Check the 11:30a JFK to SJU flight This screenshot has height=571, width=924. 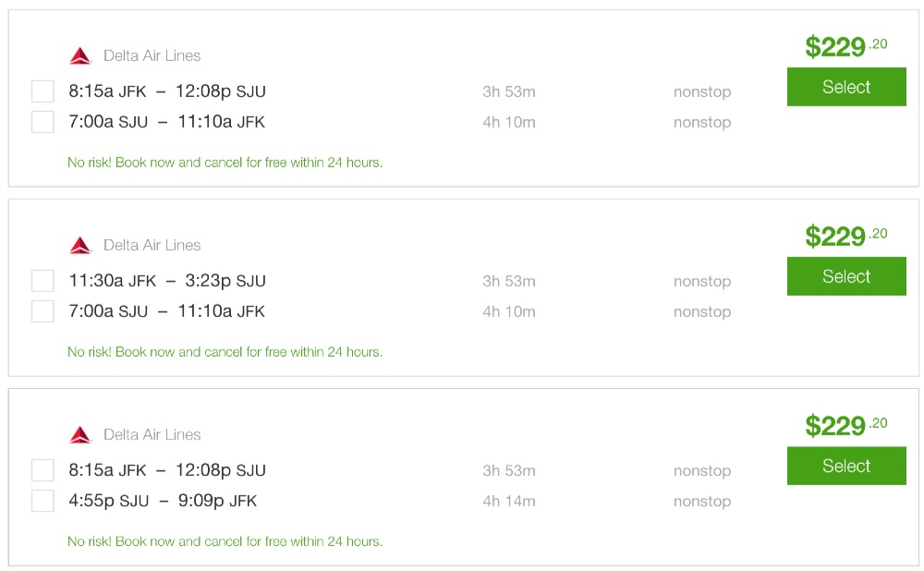click(43, 281)
